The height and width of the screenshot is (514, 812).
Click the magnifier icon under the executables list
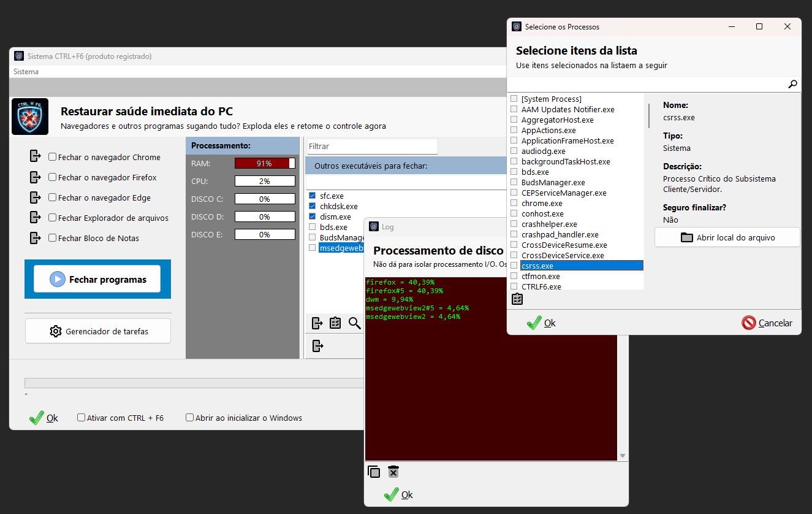pos(355,323)
